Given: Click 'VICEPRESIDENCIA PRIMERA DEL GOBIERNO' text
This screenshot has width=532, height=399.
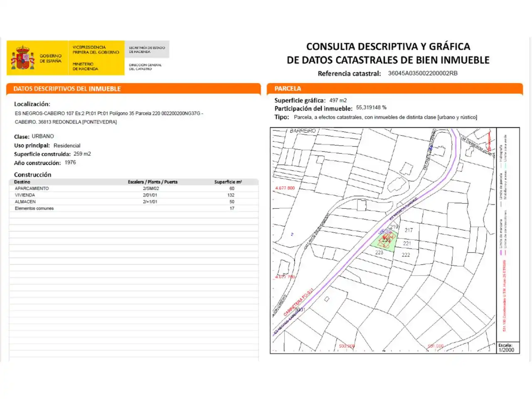Looking at the screenshot, I should (96, 50).
